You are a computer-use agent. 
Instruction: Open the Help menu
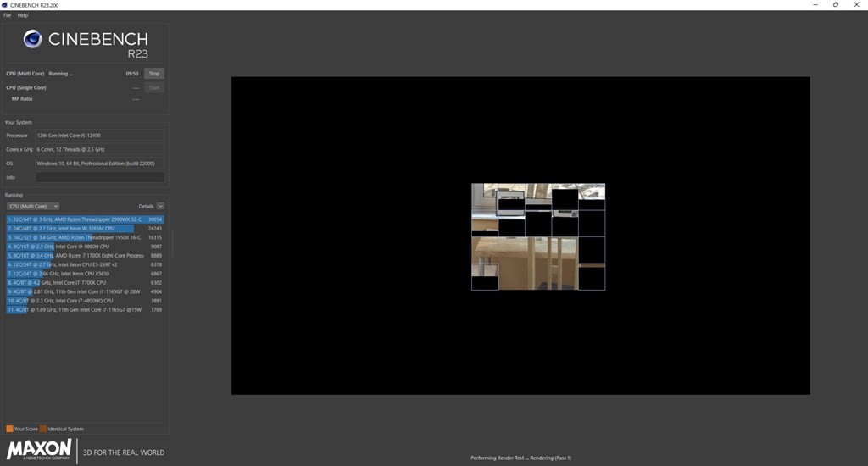23,15
